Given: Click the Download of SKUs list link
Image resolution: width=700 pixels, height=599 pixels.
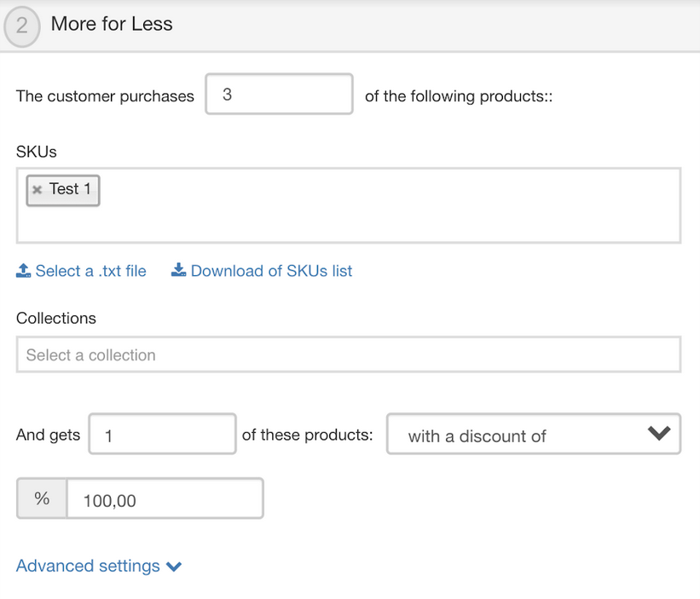Looking at the screenshot, I should pos(271,271).
